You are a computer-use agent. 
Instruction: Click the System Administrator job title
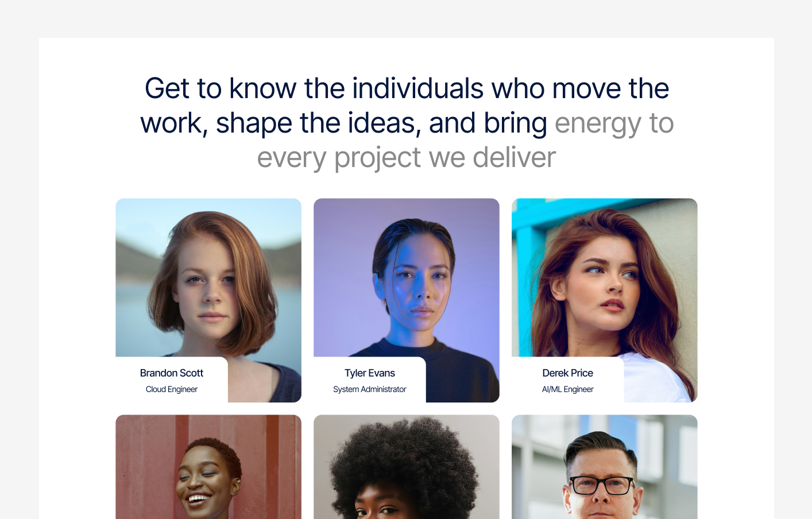click(x=370, y=389)
